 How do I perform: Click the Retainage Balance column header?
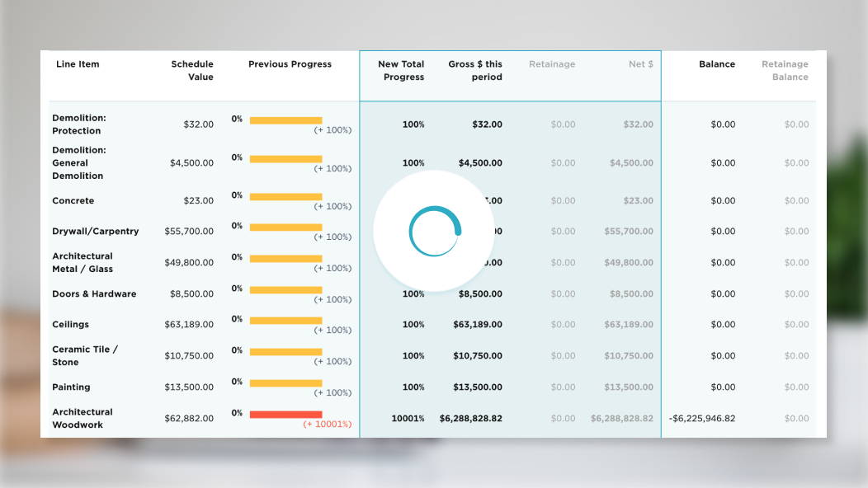pyautogui.click(x=785, y=70)
